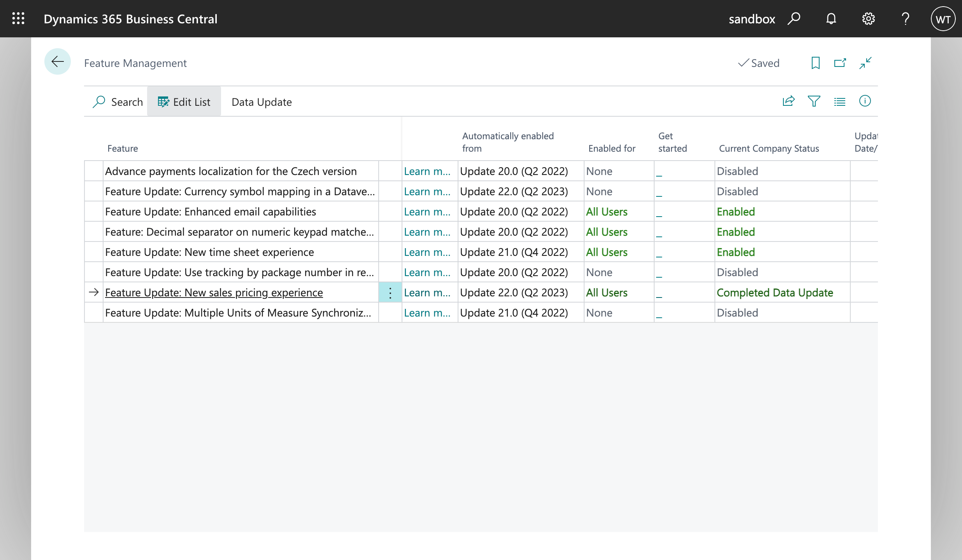Screen dimensions: 962x560
Task: Open the list view layout options icon
Action: 839,101
